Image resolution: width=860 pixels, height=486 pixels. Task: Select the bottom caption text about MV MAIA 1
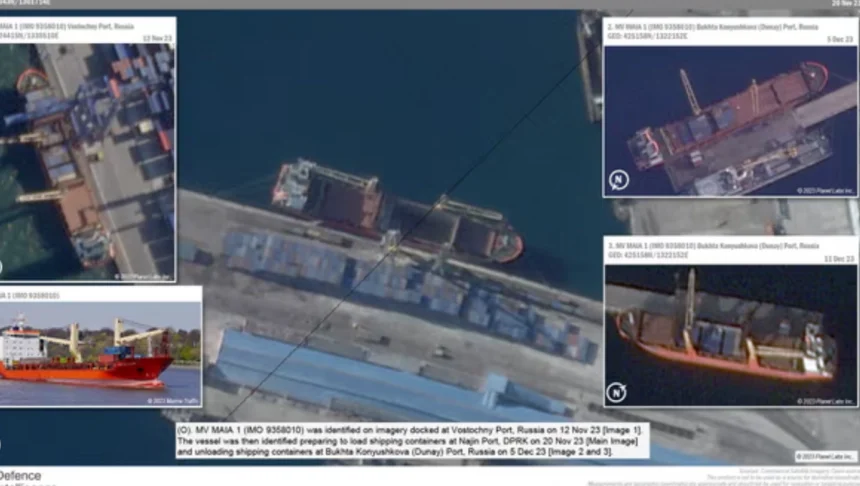tap(412, 441)
